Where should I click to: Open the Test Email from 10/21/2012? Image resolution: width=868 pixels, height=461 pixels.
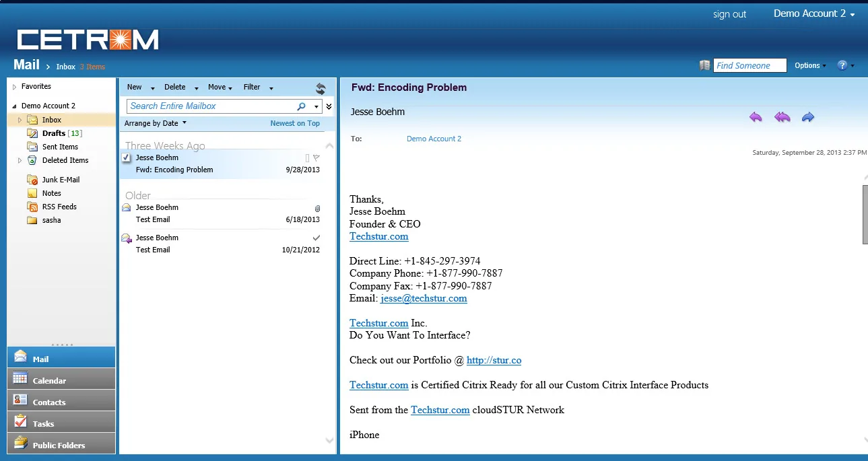point(228,244)
